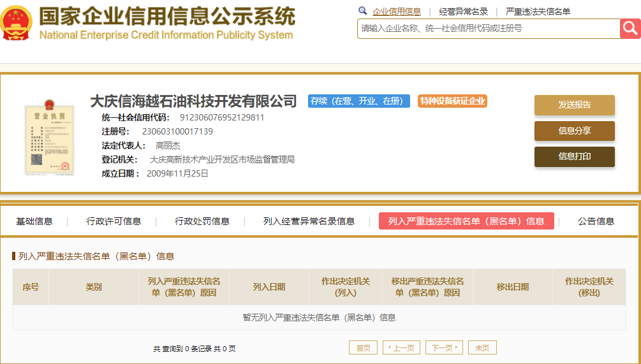The width and height of the screenshot is (641, 364).
Task: Select the 严重违法失信名单 search category
Action: click(538, 12)
